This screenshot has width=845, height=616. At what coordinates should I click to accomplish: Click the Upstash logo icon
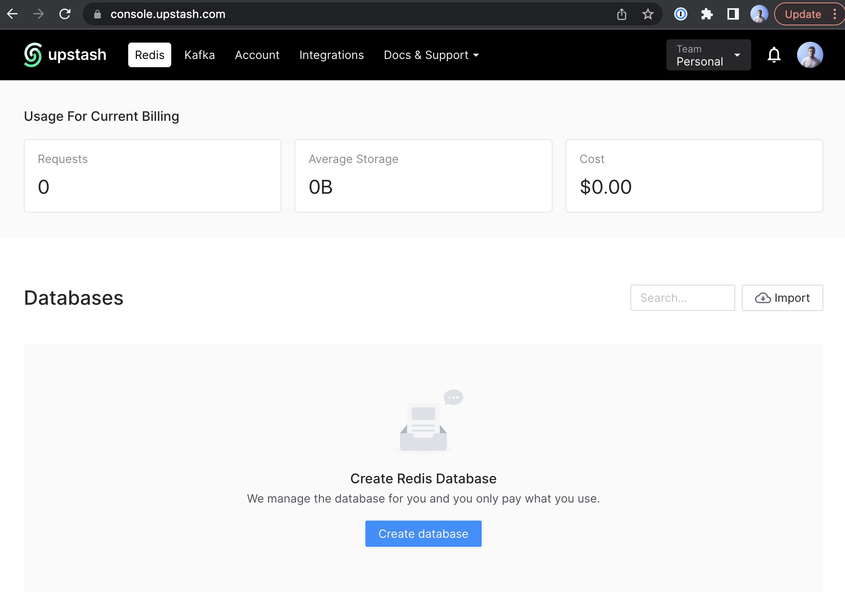[33, 55]
